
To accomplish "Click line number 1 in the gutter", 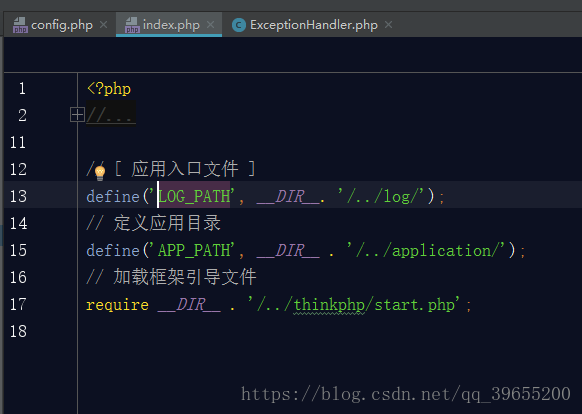I will pos(22,88).
